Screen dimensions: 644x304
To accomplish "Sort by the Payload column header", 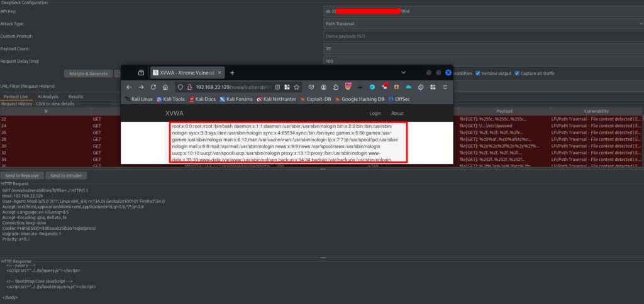I will pyautogui.click(x=504, y=111).
